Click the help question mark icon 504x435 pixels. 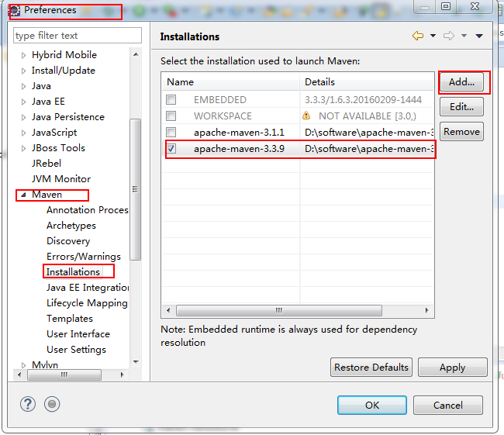click(x=28, y=404)
